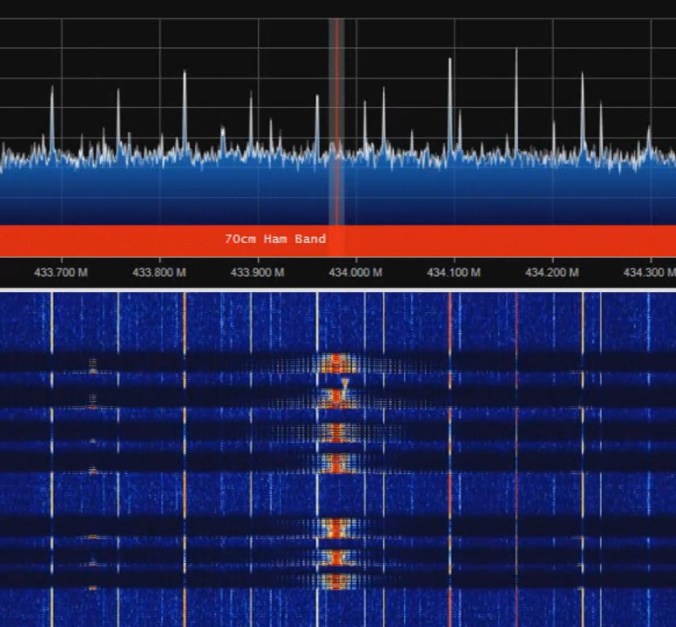Viewport: 676px width, 627px height.
Task: Click the 434.100 M frequency label
Action: (454, 273)
